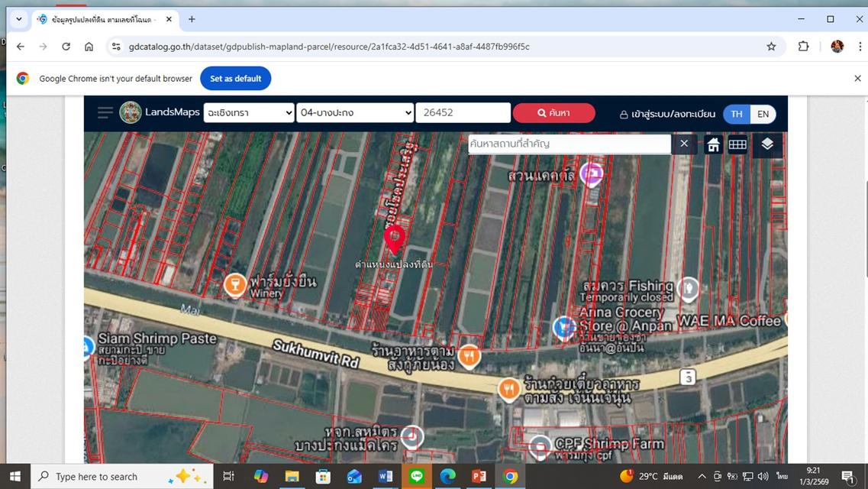Click the parcel number field showing 26452
The width and height of the screenshot is (868, 489).
click(463, 113)
